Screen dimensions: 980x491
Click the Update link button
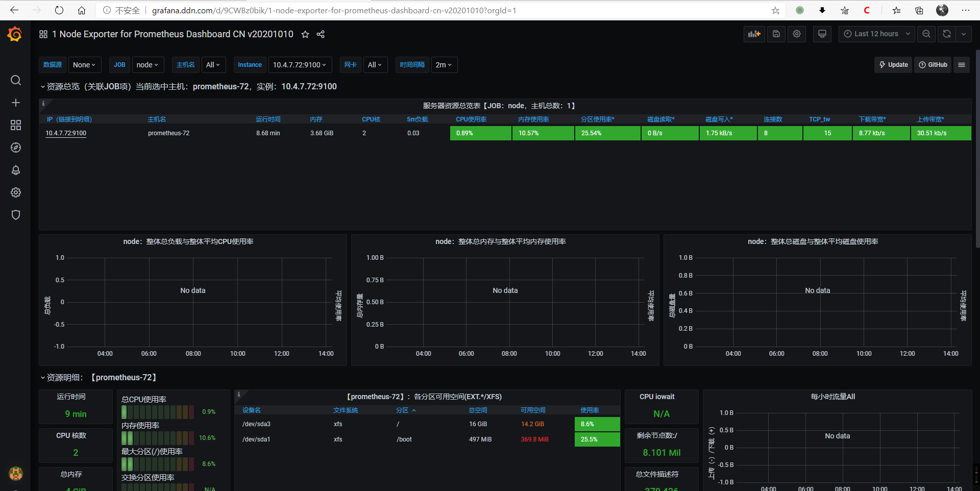point(893,65)
